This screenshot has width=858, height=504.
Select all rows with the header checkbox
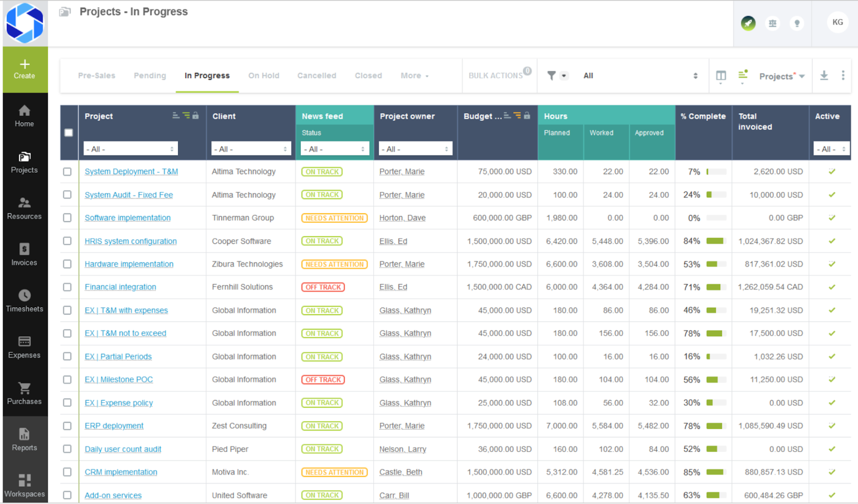click(x=69, y=132)
